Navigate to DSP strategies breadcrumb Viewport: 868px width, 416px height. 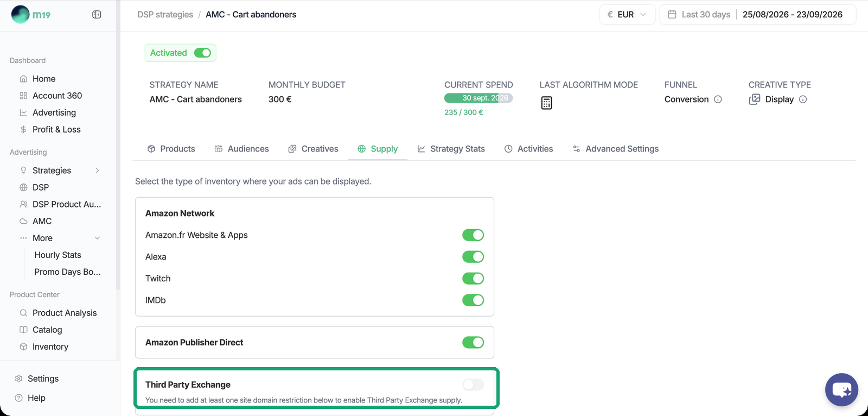(x=165, y=15)
